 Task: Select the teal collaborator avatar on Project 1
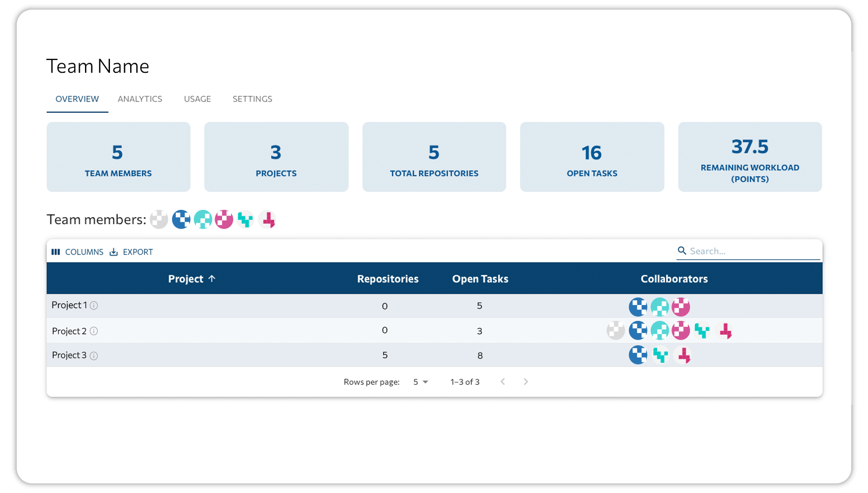659,307
